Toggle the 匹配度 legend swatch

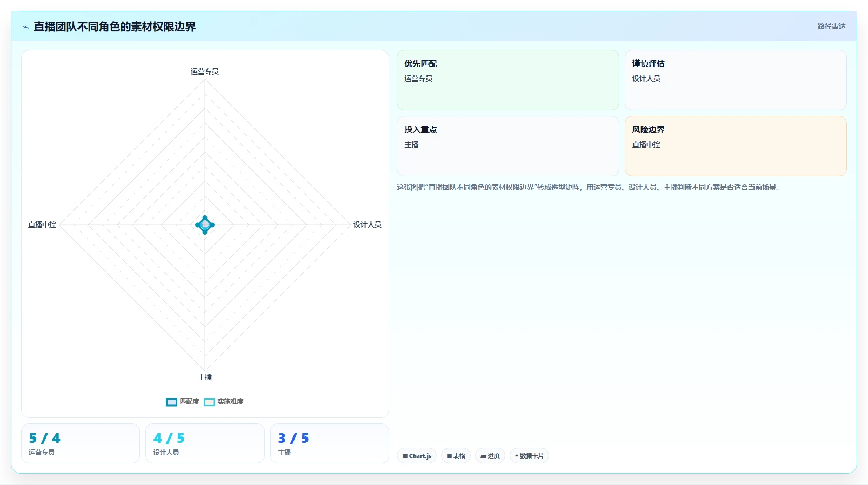[x=171, y=402]
